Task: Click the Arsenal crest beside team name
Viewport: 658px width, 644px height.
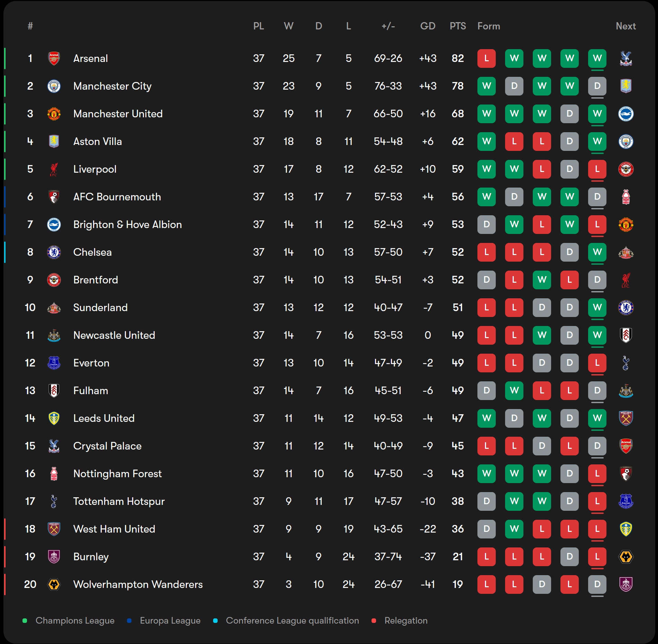Action: pos(54,58)
